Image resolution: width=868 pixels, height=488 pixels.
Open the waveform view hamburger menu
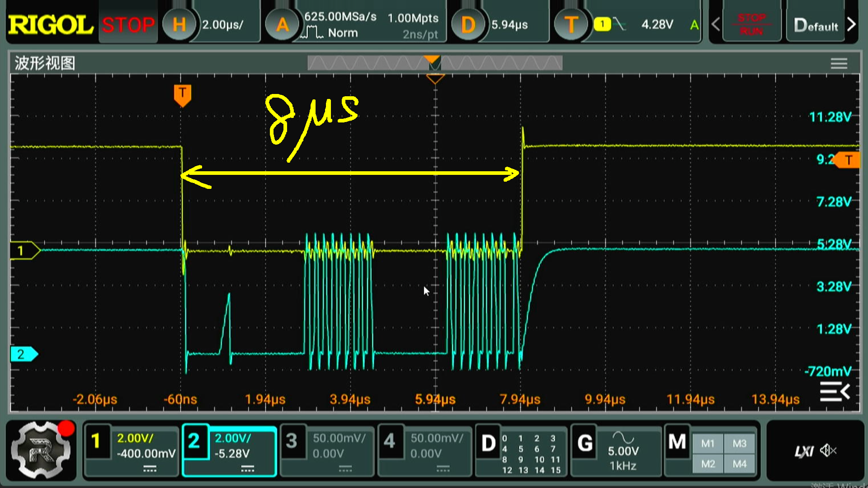(x=839, y=63)
